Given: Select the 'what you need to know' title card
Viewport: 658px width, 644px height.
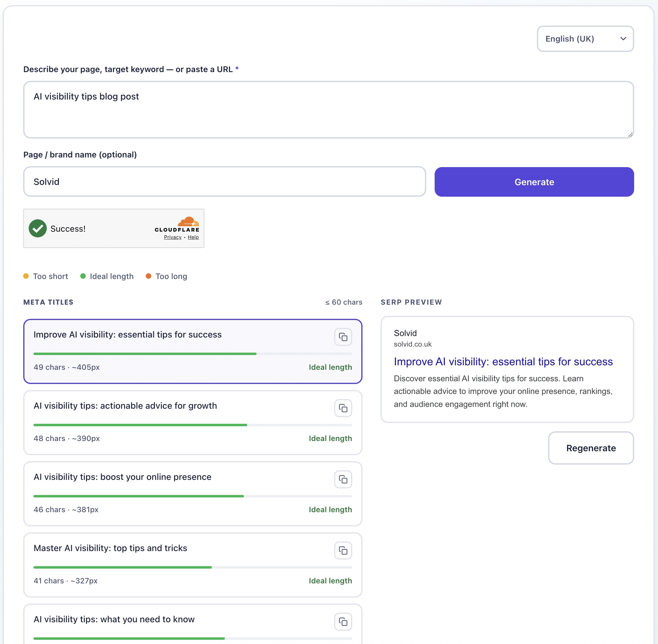Looking at the screenshot, I should tap(193, 624).
